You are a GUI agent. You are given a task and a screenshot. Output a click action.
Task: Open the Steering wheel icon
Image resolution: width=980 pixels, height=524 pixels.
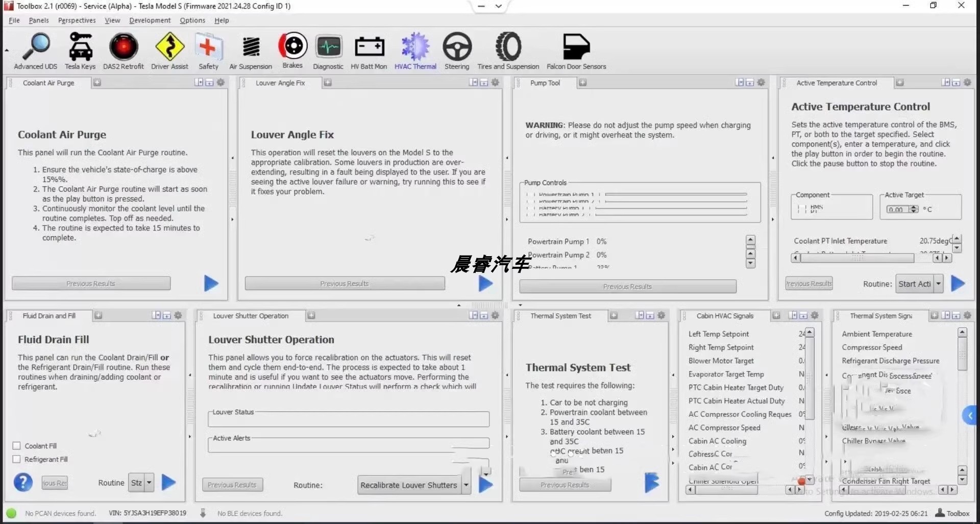pyautogui.click(x=457, y=51)
